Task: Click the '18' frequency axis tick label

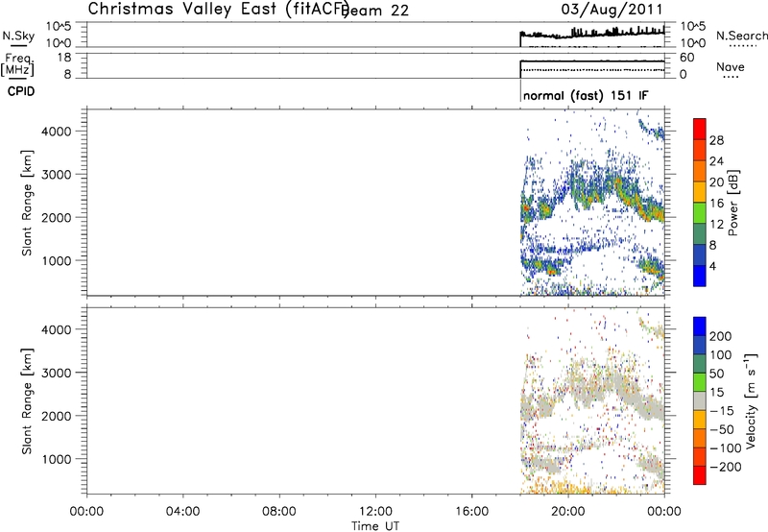Action: pos(64,58)
